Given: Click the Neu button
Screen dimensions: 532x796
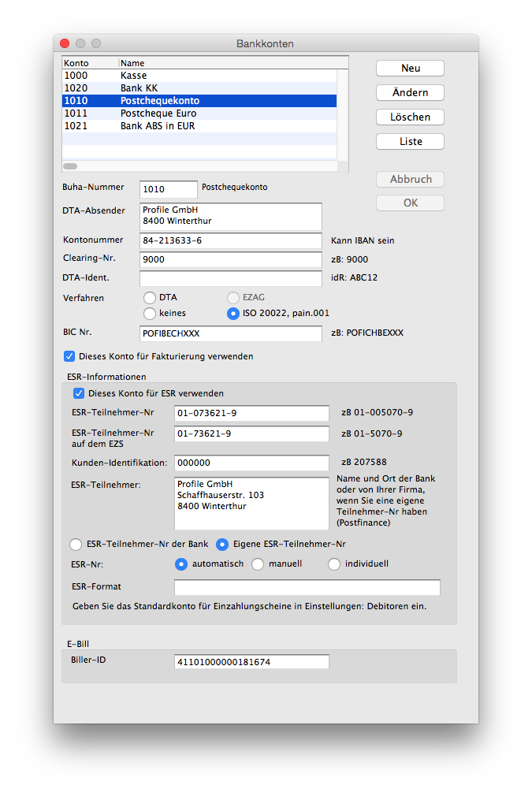Looking at the screenshot, I should (410, 69).
